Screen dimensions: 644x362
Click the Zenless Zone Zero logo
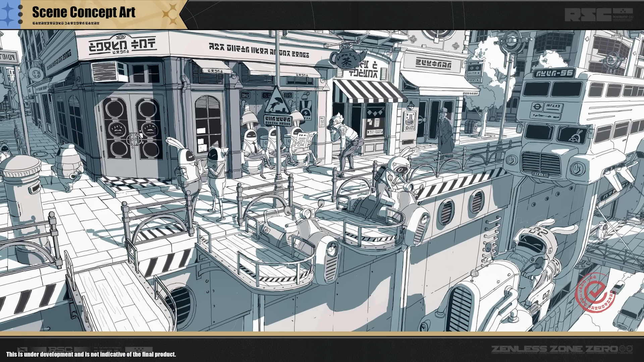coord(561,349)
